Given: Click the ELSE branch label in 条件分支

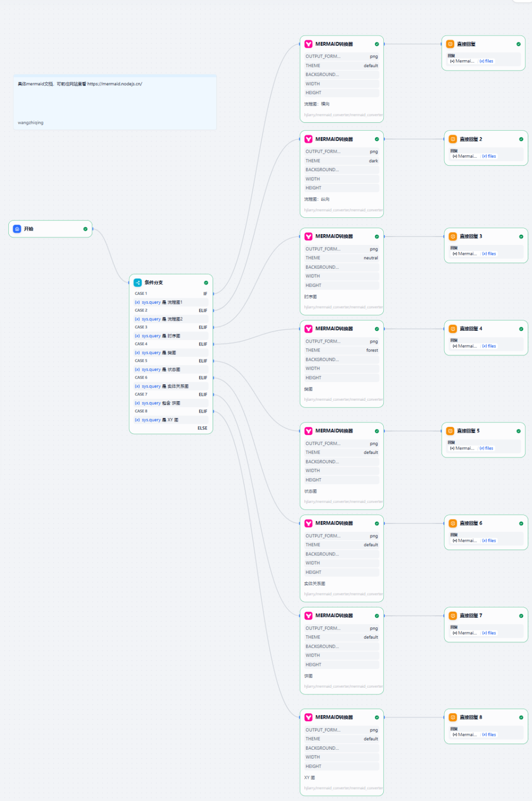Looking at the screenshot, I should [202, 428].
